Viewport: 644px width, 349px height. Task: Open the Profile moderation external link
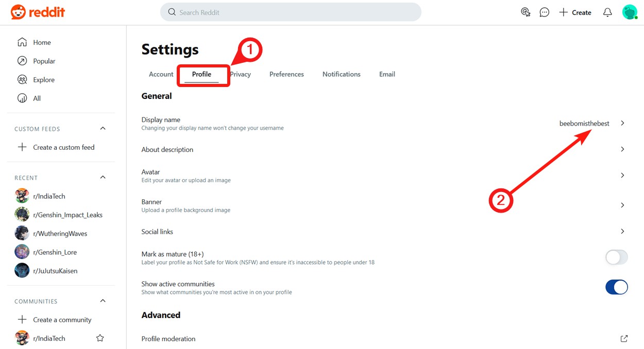(623, 339)
